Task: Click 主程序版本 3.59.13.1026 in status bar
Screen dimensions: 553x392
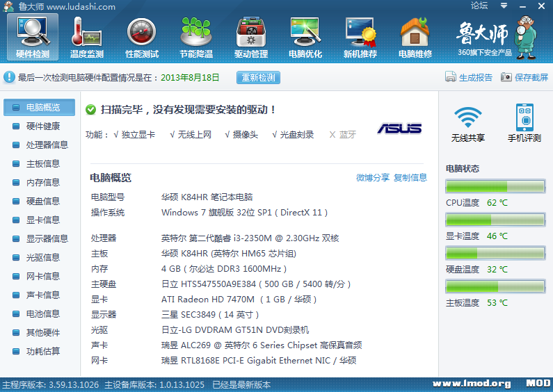Action: pos(51,384)
